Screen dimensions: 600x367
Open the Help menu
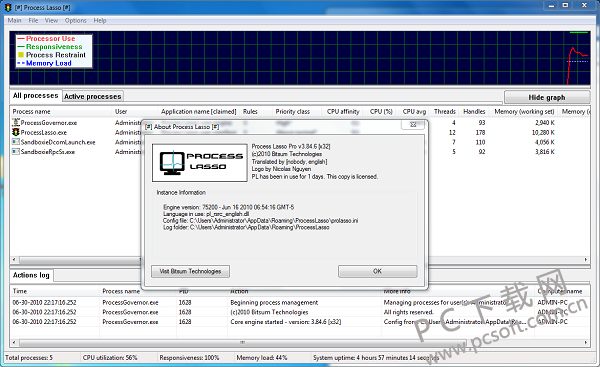(100, 21)
